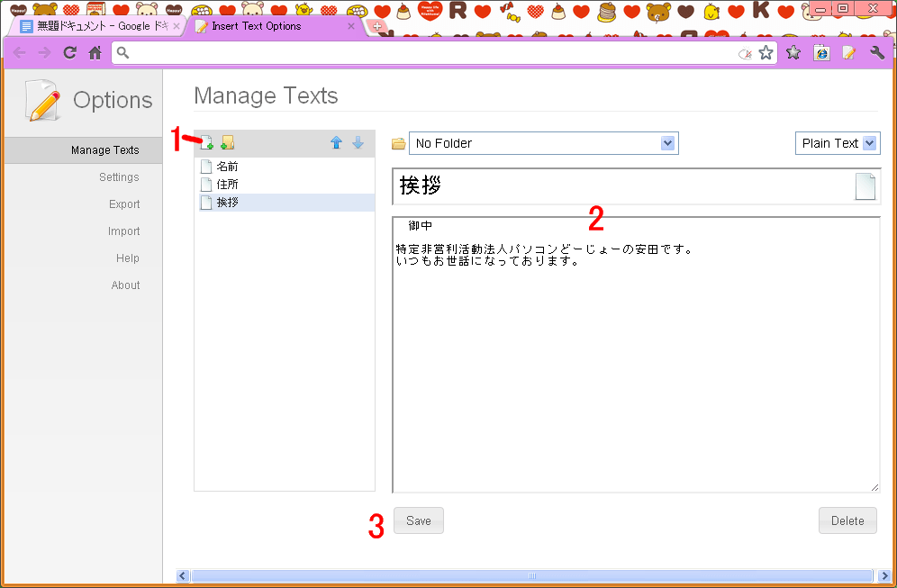Open the No Folder dropdown
The image size is (897, 588).
coord(543,143)
